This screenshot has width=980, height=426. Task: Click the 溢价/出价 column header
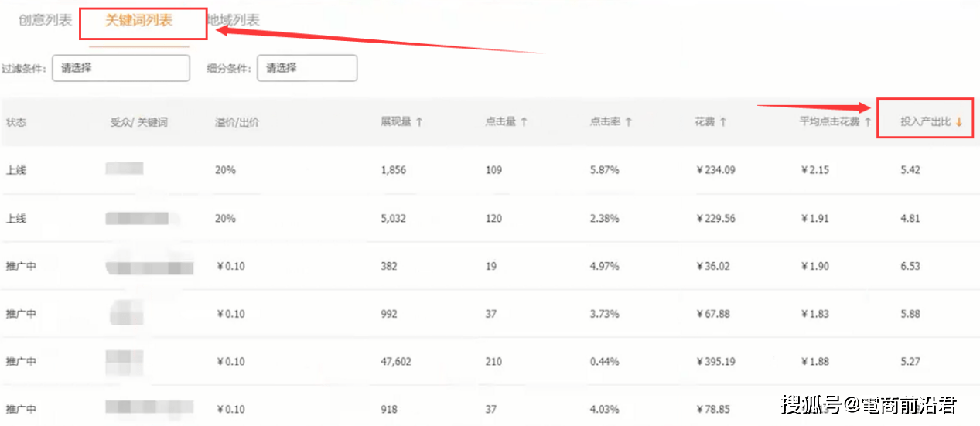coord(237,122)
